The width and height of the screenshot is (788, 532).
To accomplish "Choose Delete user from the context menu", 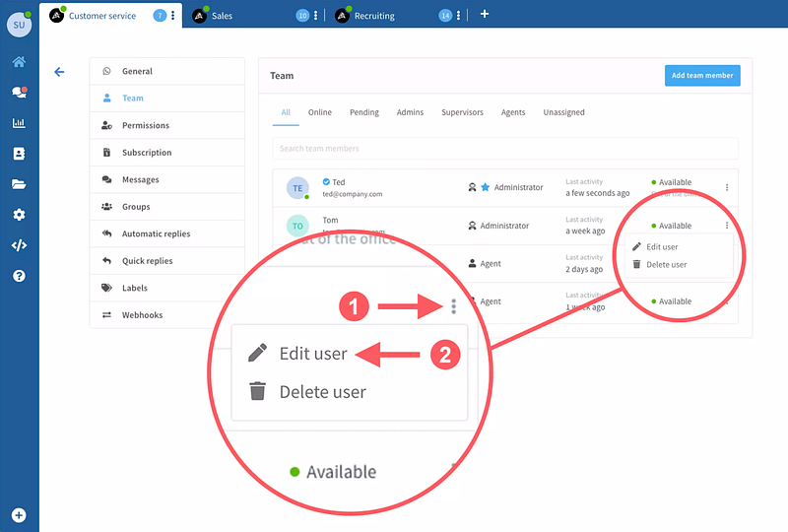I will pyautogui.click(x=666, y=264).
